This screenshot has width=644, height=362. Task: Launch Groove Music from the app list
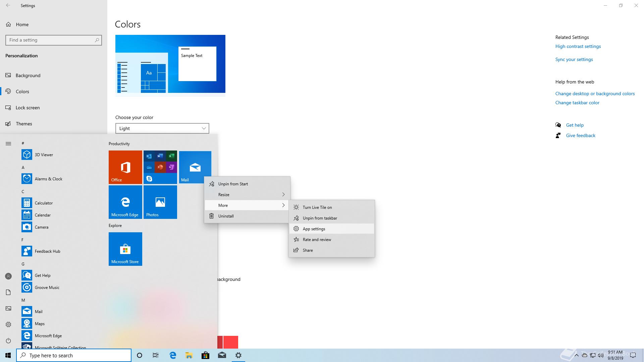pos(47,287)
